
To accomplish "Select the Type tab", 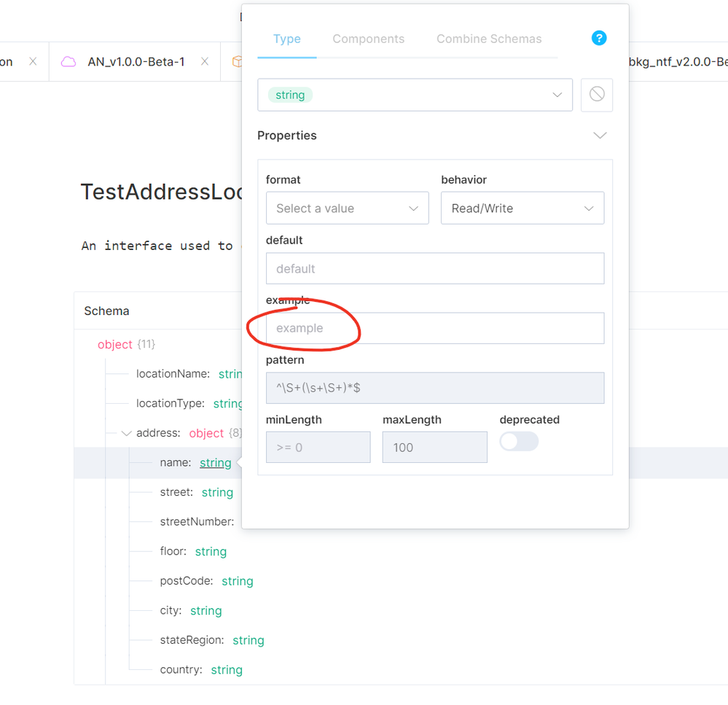I will [286, 39].
